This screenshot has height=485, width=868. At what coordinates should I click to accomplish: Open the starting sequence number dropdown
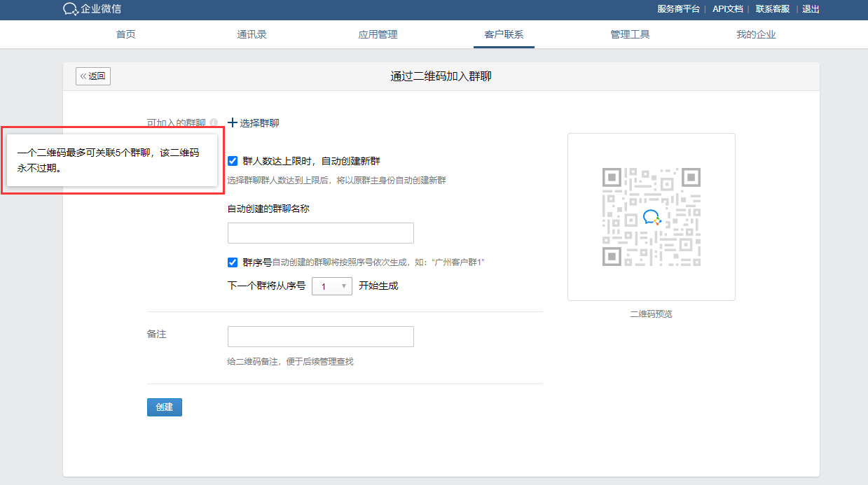[331, 286]
